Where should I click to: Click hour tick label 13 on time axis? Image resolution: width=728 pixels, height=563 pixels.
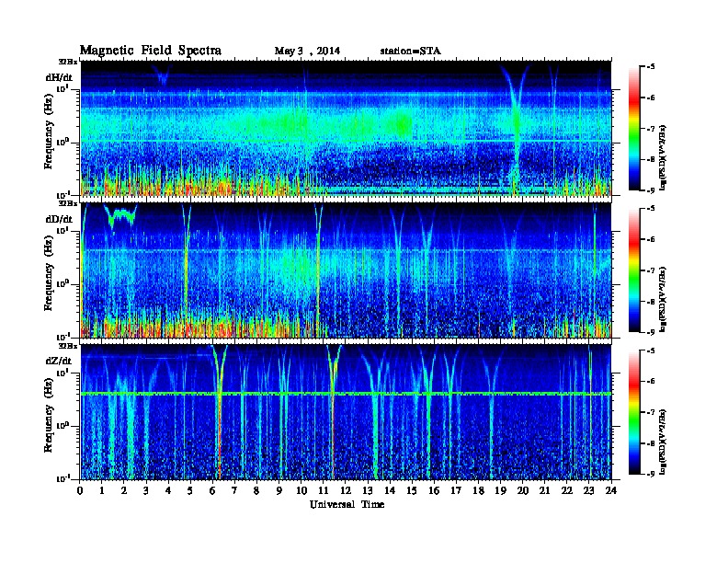[368, 490]
